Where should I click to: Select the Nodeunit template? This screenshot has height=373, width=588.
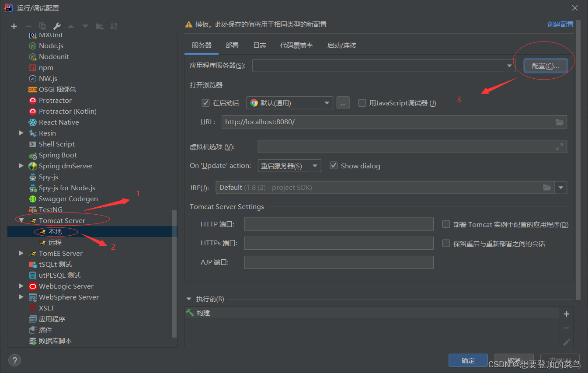click(54, 56)
